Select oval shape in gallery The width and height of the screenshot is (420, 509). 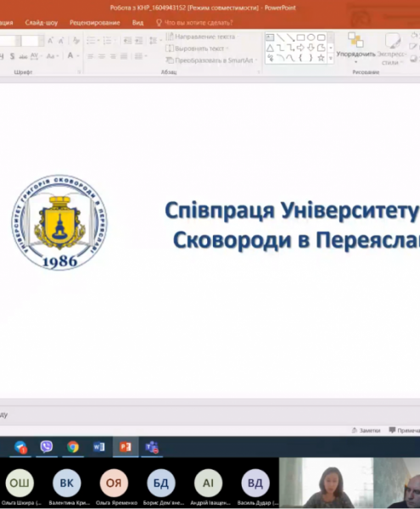(x=311, y=37)
